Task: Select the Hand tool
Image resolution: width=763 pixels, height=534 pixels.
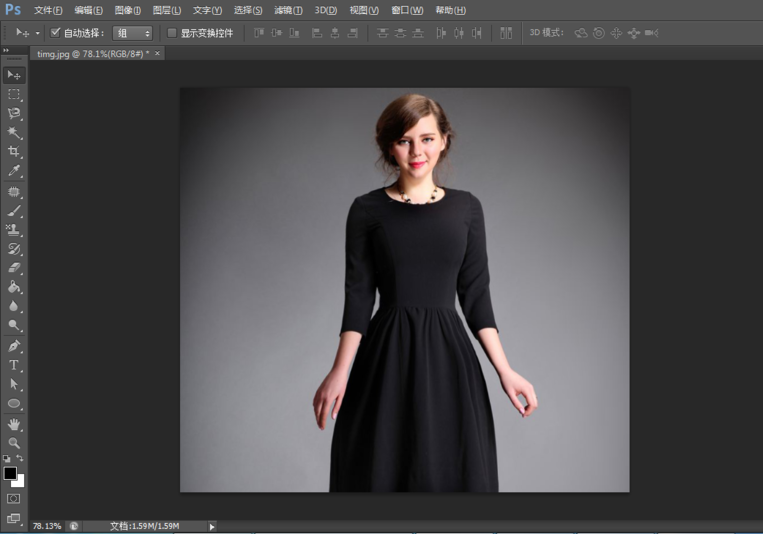Action: pyautogui.click(x=14, y=424)
